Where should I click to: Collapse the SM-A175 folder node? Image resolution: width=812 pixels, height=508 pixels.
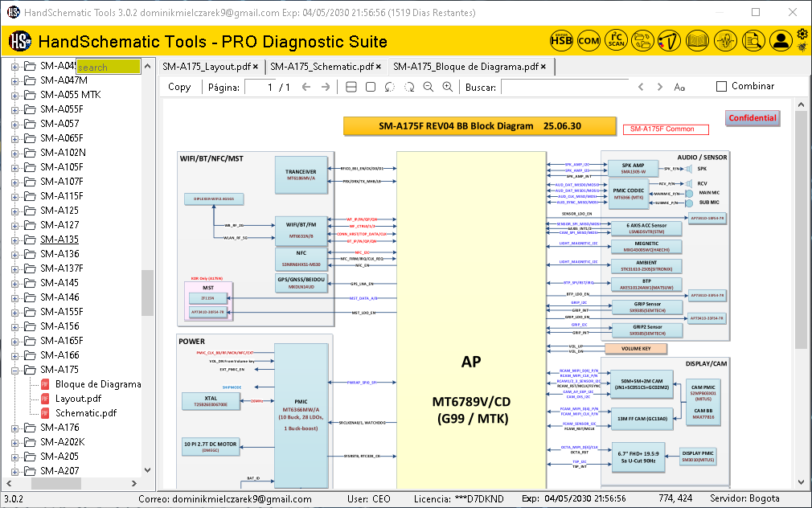pyautogui.click(x=15, y=371)
